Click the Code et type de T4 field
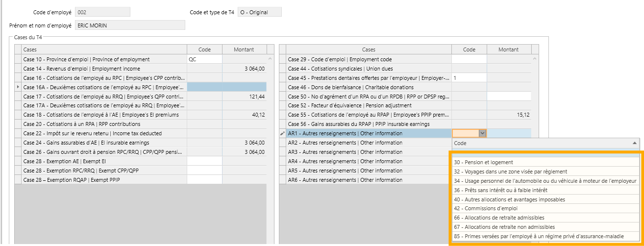Image resolution: width=644 pixels, height=246 pixels. (x=259, y=12)
